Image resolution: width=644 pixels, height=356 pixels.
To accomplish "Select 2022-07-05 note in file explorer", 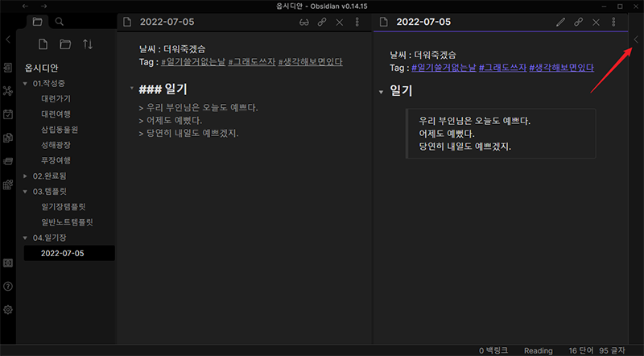I will coord(69,253).
